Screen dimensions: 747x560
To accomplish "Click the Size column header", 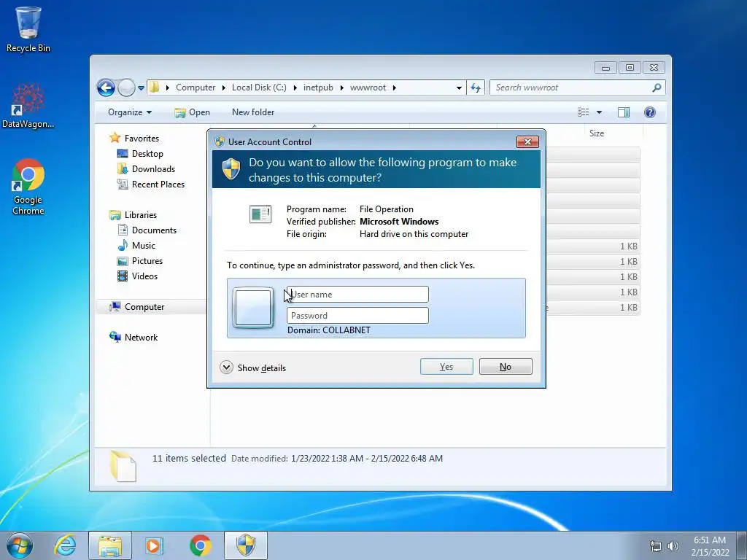I will click(597, 133).
